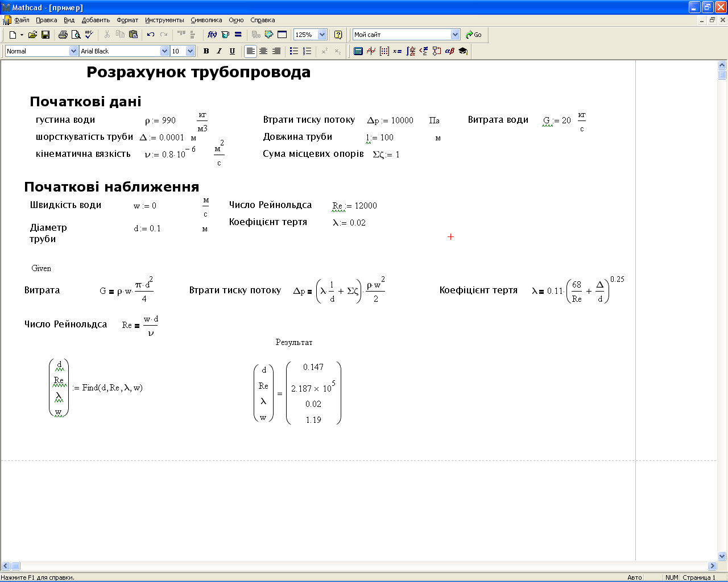Image resolution: width=728 pixels, height=582 pixels.
Task: Insert a numbered list
Action: click(307, 51)
